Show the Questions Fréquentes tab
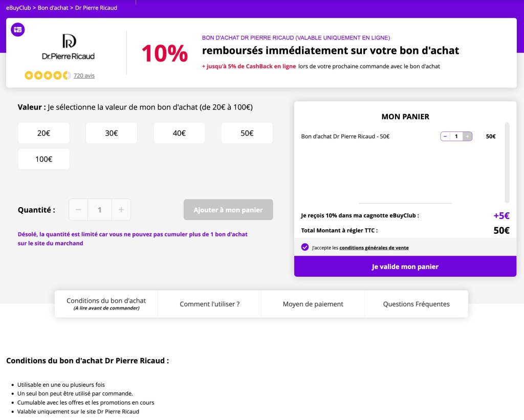Screen dimensions: 524x420 pyautogui.click(x=416, y=304)
